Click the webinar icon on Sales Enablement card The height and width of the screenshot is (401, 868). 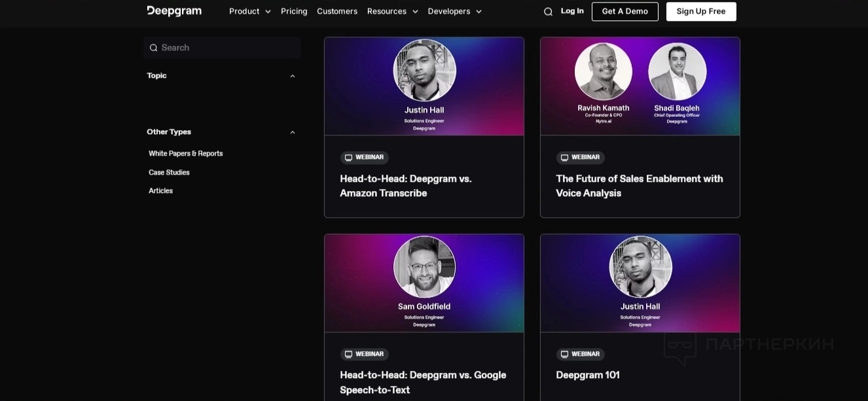565,158
